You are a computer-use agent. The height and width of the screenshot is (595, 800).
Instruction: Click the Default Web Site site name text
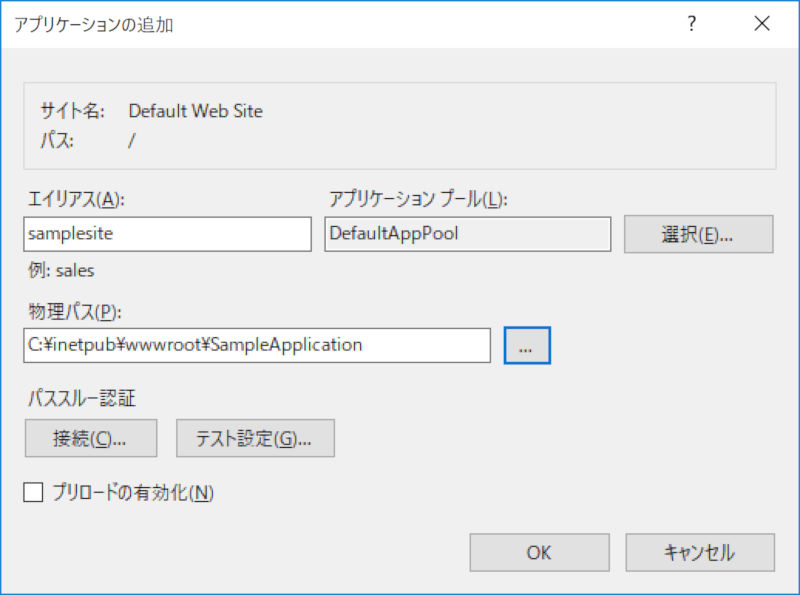[x=195, y=111]
